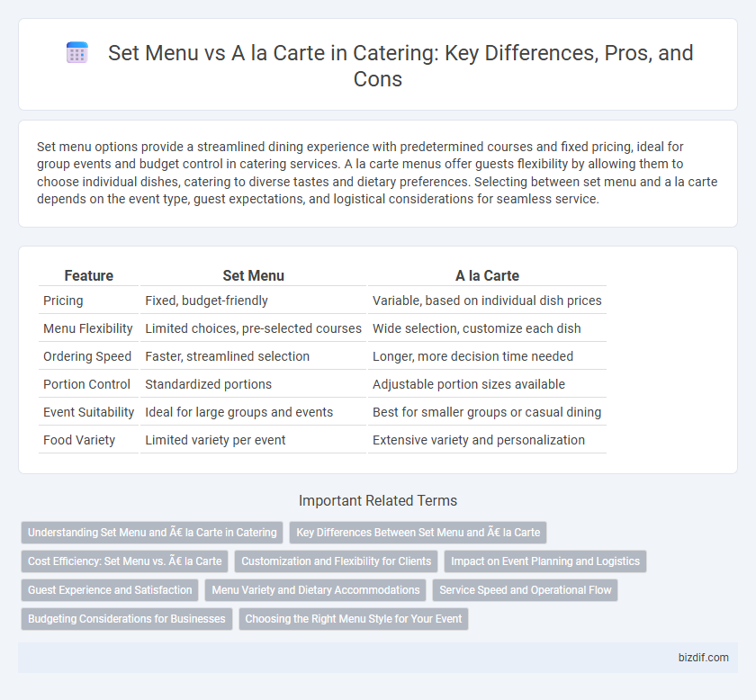Click the 'Important Related Terms' heading

point(377,500)
